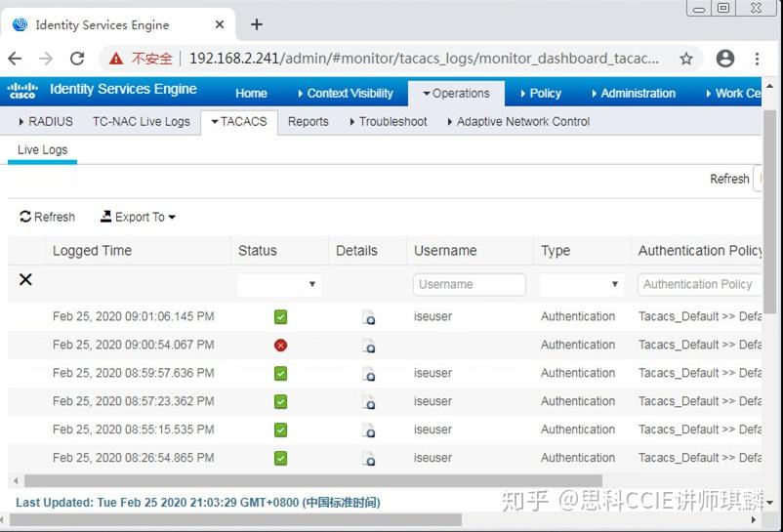Click bottom scrollbar's right arrow
Image resolution: width=783 pixels, height=532 pixels.
tap(753, 520)
